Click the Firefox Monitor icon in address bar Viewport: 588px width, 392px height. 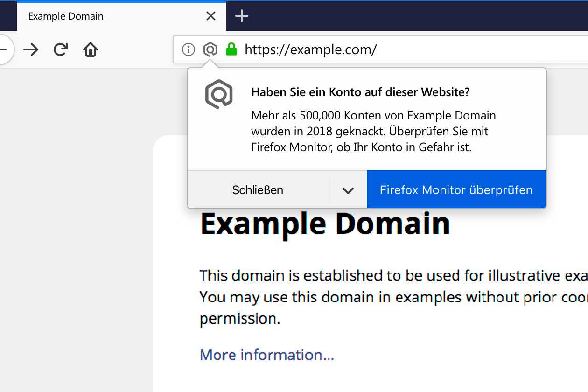pos(210,49)
